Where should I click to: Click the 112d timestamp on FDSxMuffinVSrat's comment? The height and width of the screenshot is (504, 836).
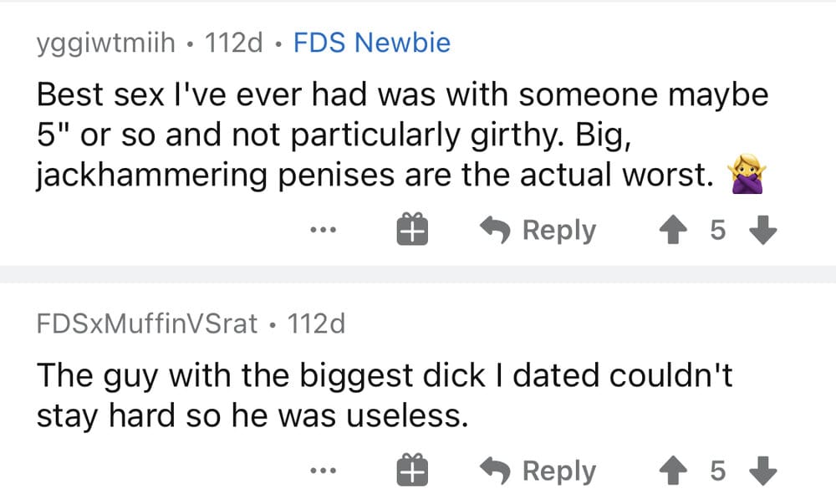pyautogui.click(x=315, y=323)
